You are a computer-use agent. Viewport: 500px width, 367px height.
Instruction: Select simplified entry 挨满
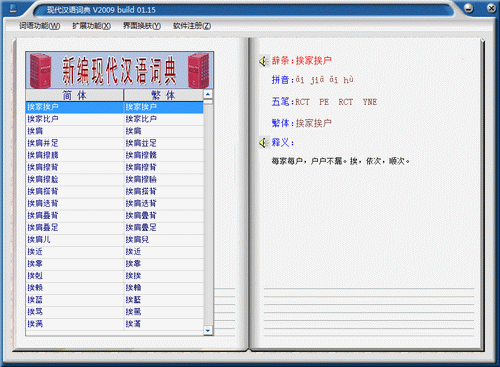(75, 324)
